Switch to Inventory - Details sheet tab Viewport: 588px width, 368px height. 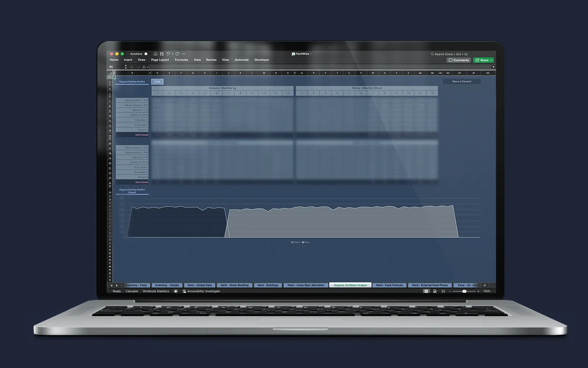[167, 285]
